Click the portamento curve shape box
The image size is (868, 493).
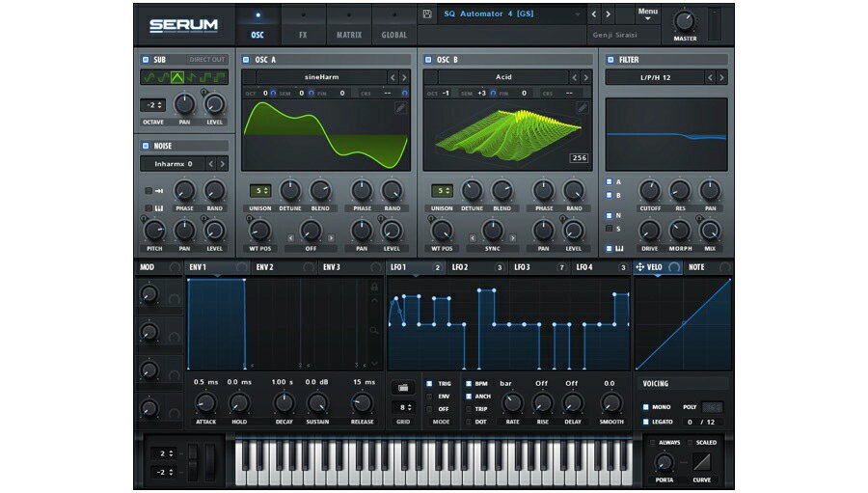701,462
